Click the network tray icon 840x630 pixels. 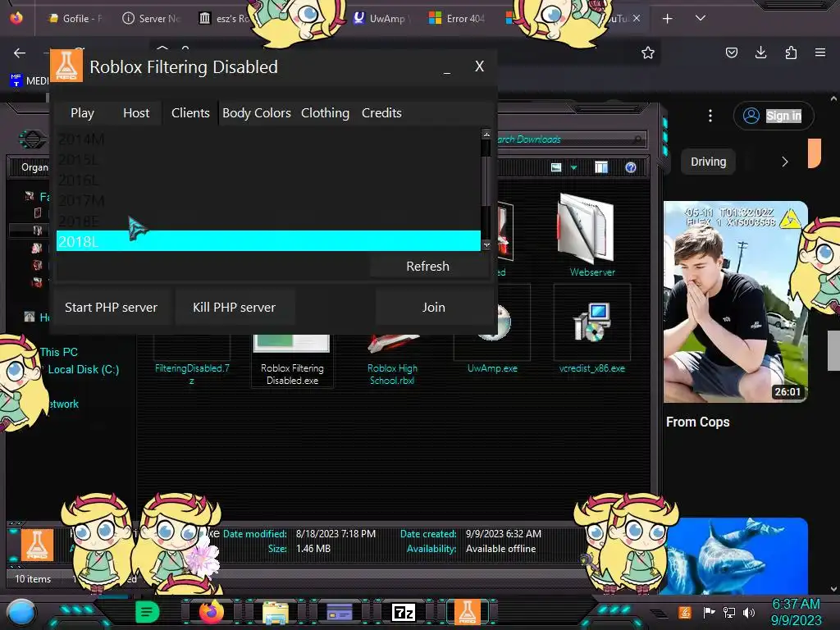pyautogui.click(x=729, y=612)
